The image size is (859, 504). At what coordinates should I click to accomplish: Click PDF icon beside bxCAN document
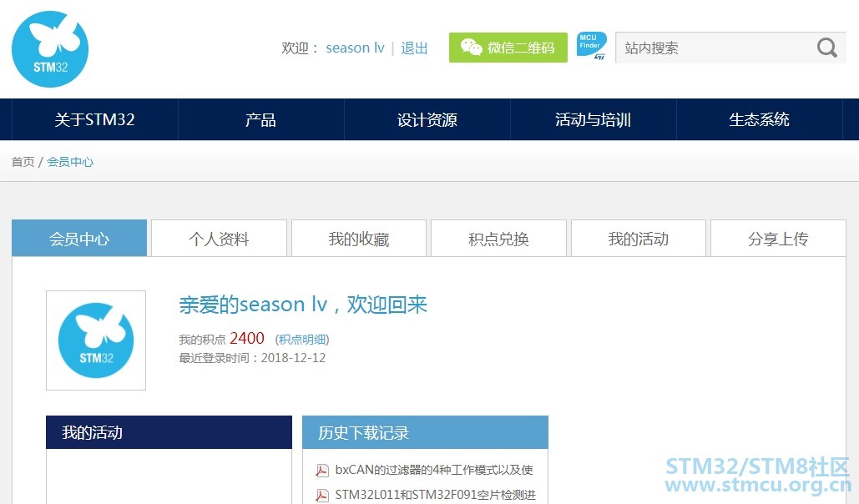(x=322, y=470)
